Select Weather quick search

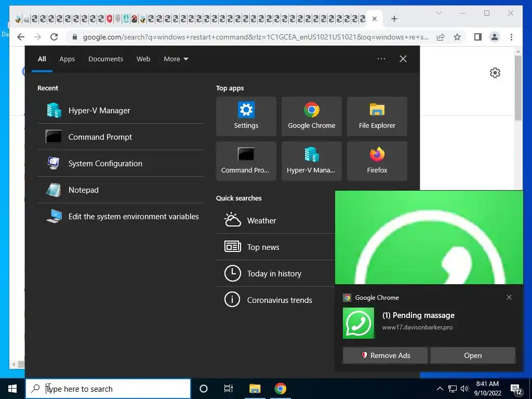[x=275, y=220]
